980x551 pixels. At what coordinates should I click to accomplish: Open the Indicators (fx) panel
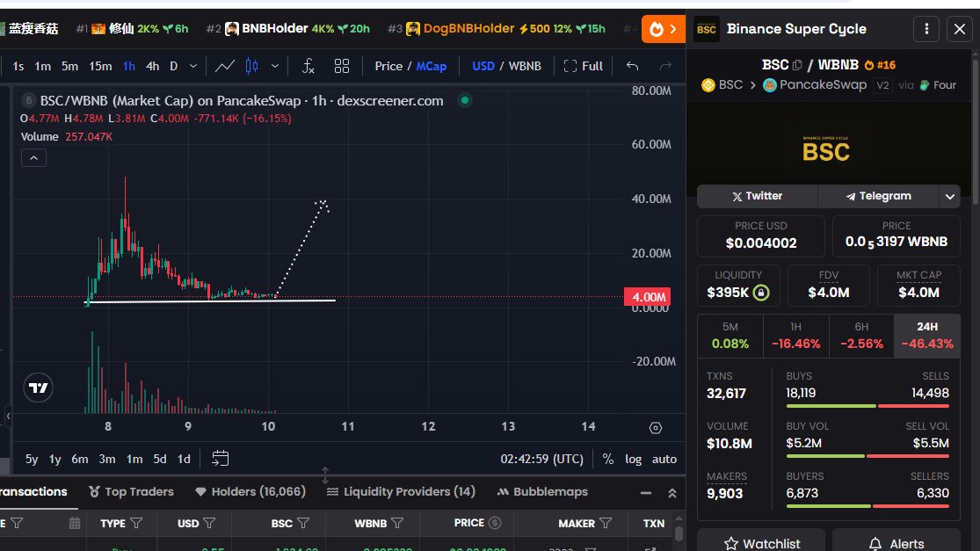[309, 64]
